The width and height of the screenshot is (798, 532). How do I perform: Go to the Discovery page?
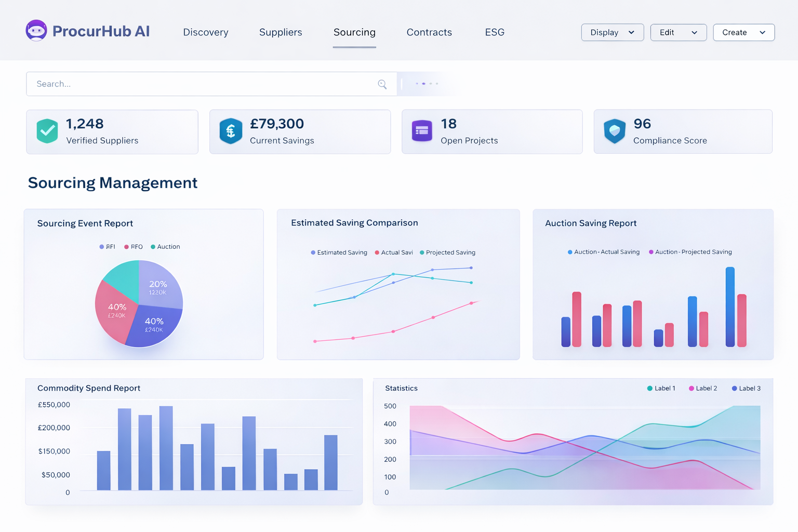pyautogui.click(x=206, y=32)
